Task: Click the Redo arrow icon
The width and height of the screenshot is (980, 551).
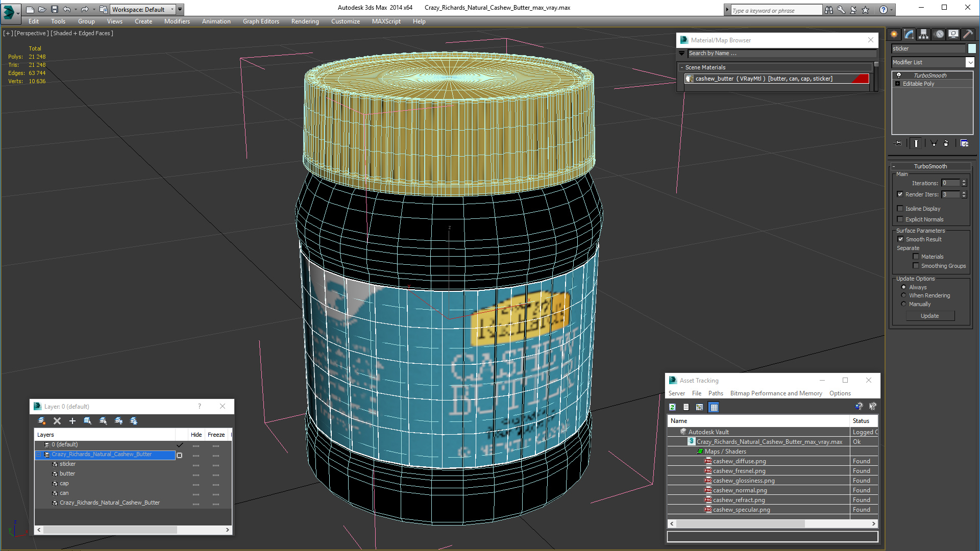Action: click(85, 9)
